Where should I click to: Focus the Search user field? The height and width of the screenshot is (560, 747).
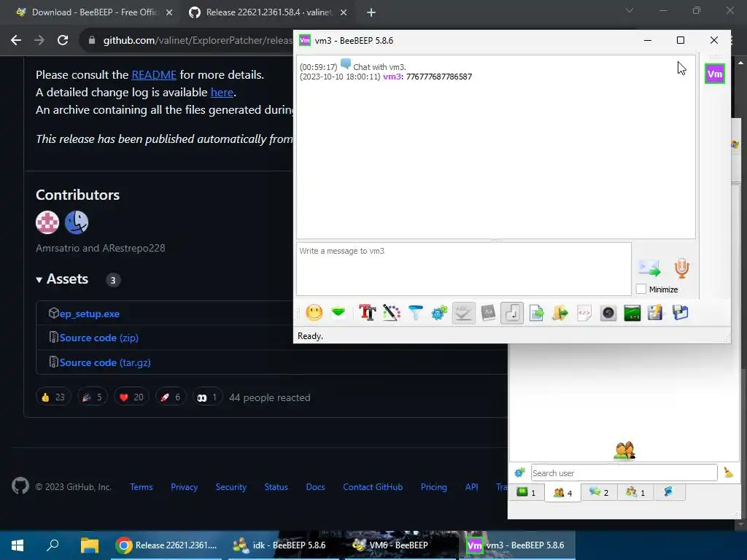624,472
